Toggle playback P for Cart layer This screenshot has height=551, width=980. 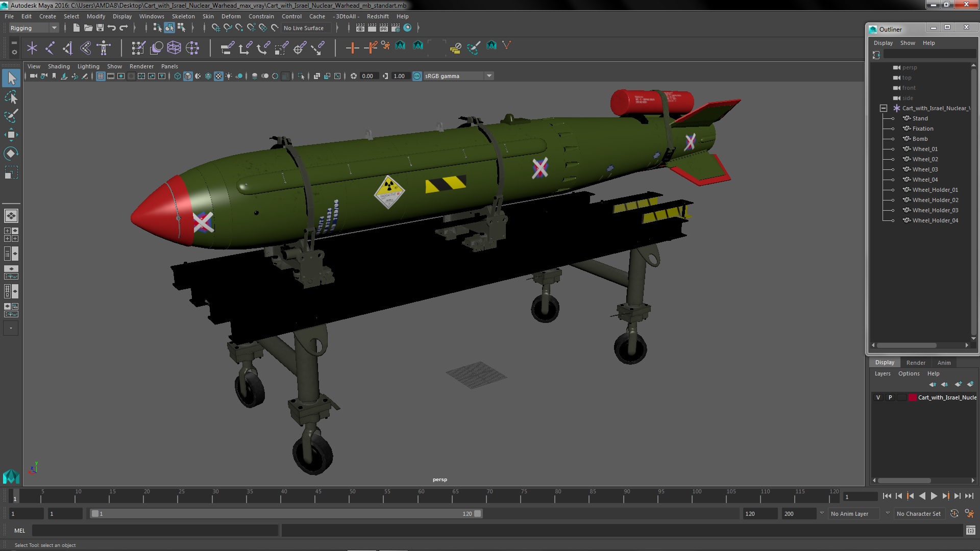pos(890,397)
